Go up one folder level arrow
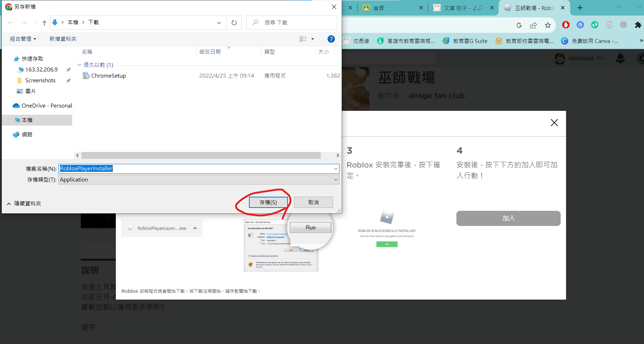 point(44,23)
